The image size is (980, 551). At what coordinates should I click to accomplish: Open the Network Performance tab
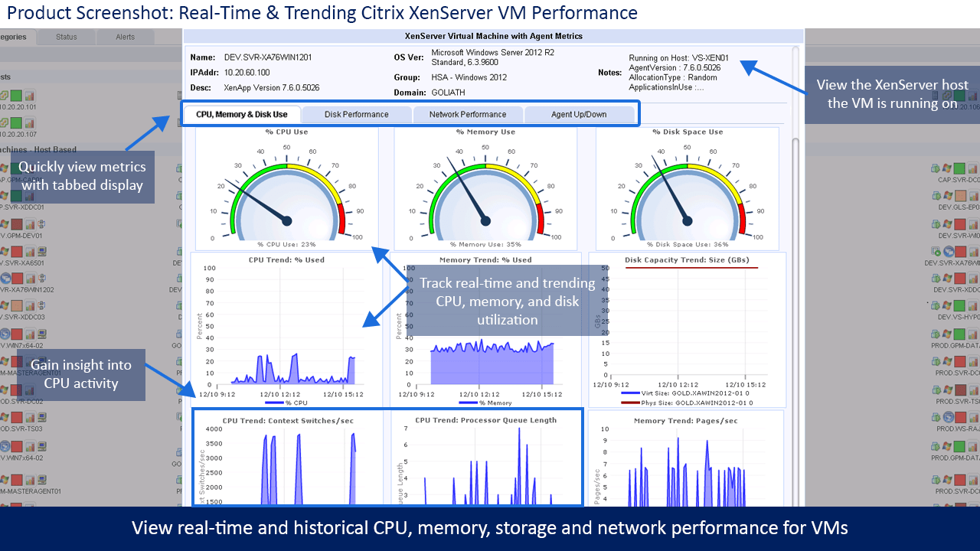[467, 115]
